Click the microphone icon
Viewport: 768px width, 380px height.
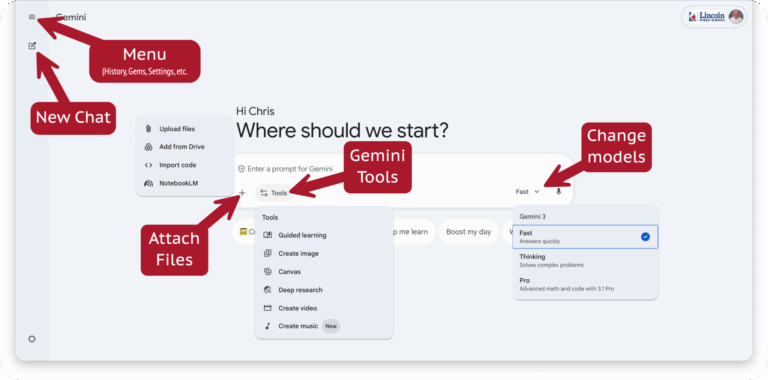[558, 191]
